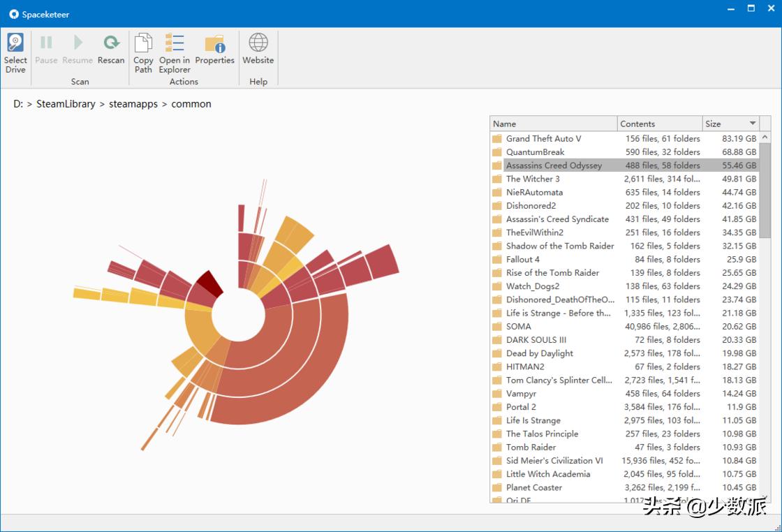Click the file list vertical scrollbar thumb

[x=765, y=190]
